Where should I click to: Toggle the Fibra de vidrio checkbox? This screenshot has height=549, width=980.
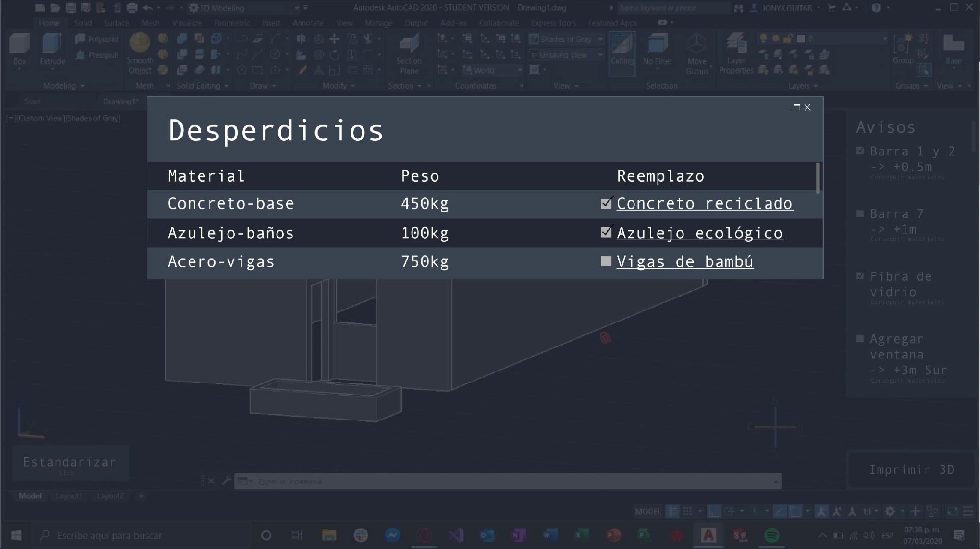click(x=860, y=276)
